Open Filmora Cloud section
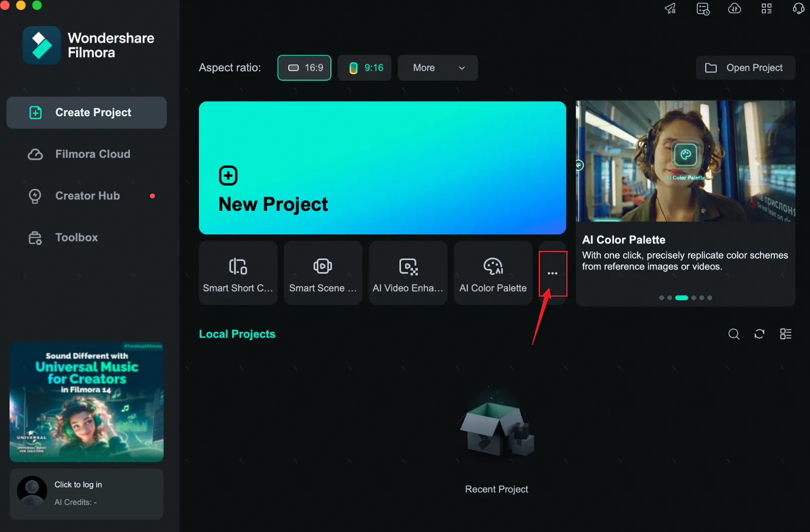 coord(87,154)
